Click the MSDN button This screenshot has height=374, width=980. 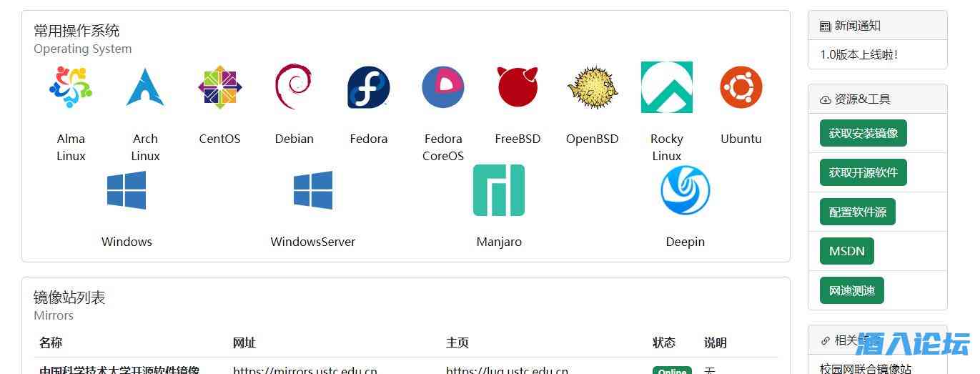[x=846, y=251]
